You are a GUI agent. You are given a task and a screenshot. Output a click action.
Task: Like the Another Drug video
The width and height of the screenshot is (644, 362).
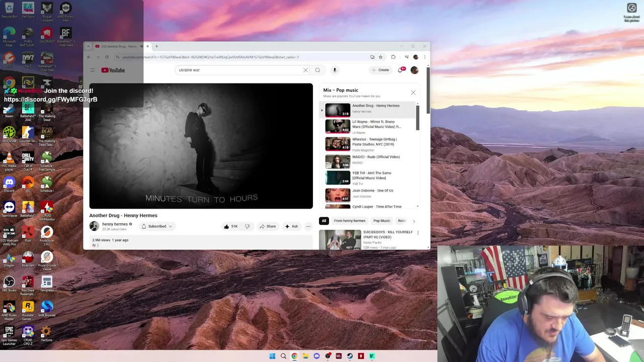[x=231, y=227]
